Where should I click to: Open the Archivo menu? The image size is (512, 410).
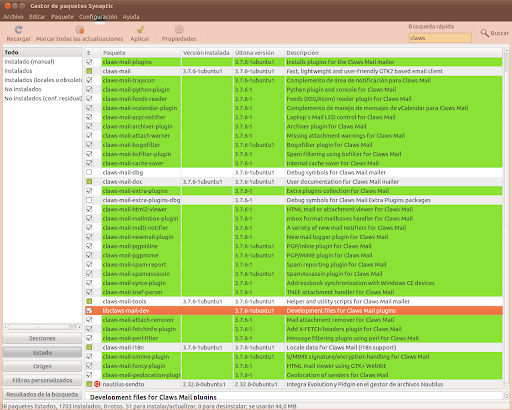point(13,17)
